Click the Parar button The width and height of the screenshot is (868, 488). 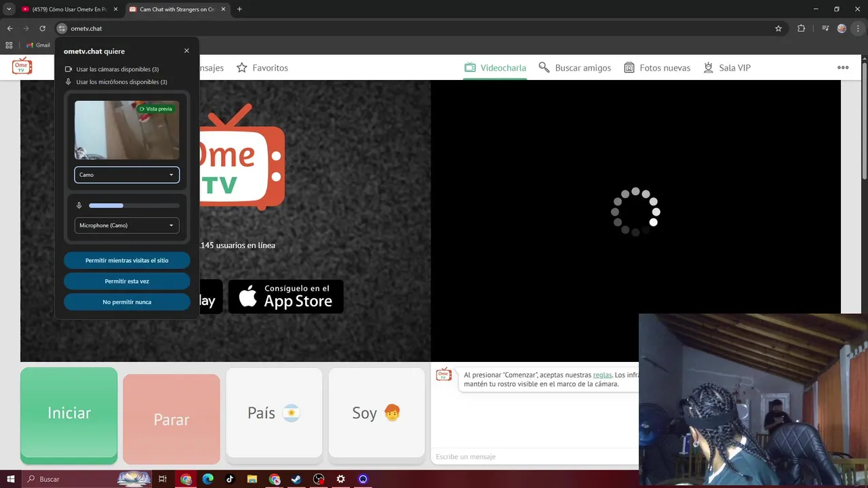pos(172,419)
